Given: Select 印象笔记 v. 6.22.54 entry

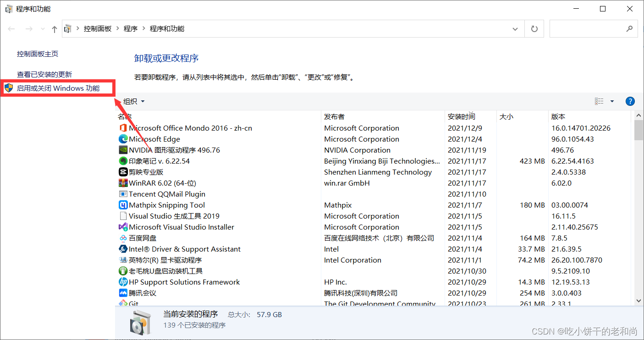Looking at the screenshot, I should coord(159,161).
